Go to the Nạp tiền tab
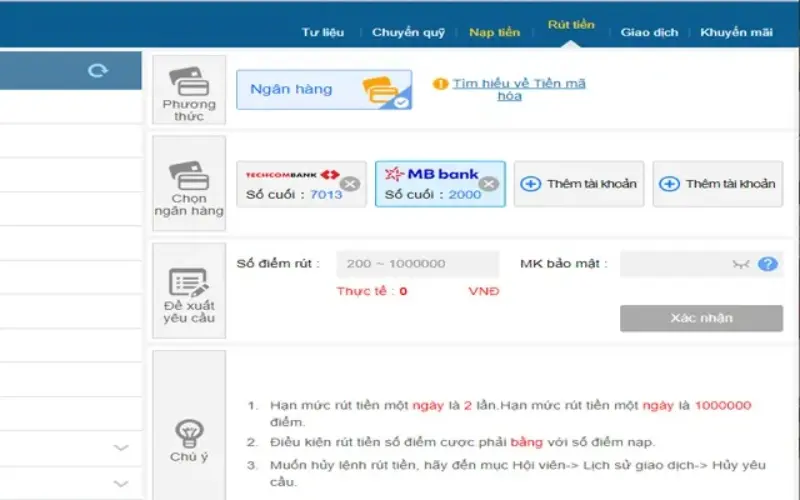Viewport: 800px width, 500px height. point(494,32)
